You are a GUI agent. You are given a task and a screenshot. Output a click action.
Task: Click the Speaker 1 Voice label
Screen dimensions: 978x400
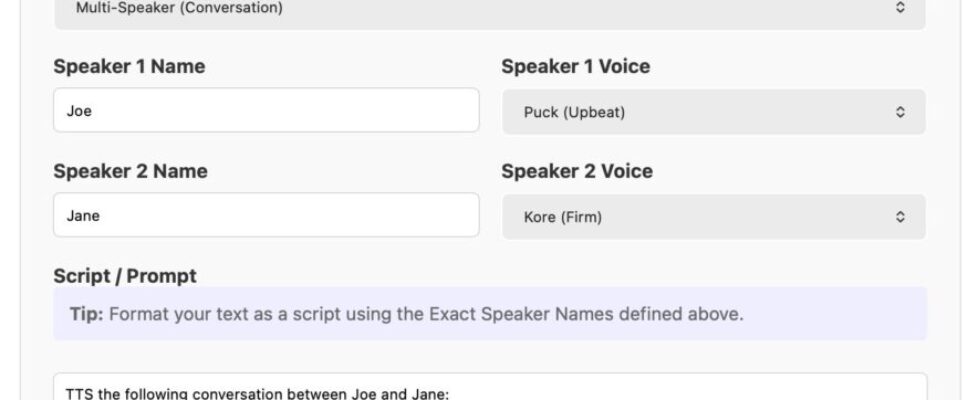pos(575,67)
